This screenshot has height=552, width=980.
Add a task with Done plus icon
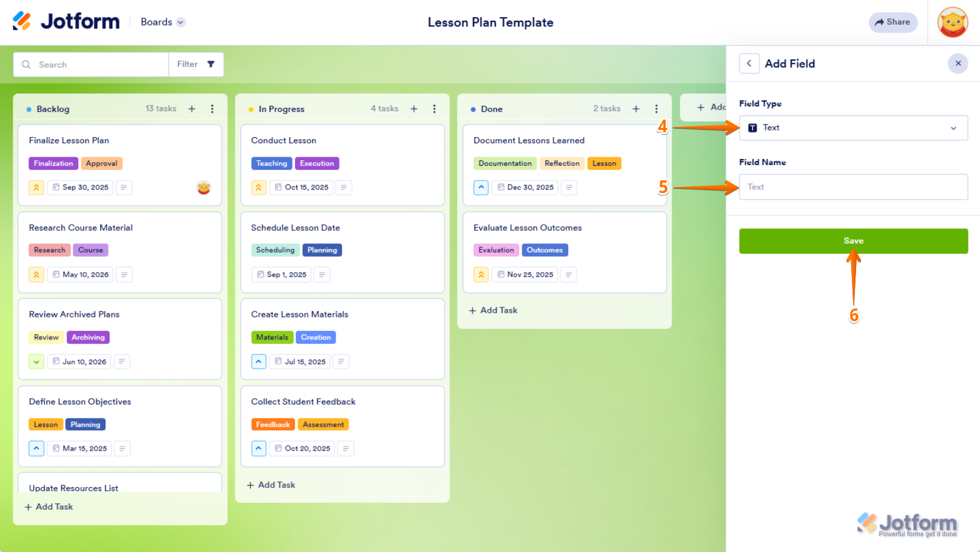pyautogui.click(x=636, y=109)
